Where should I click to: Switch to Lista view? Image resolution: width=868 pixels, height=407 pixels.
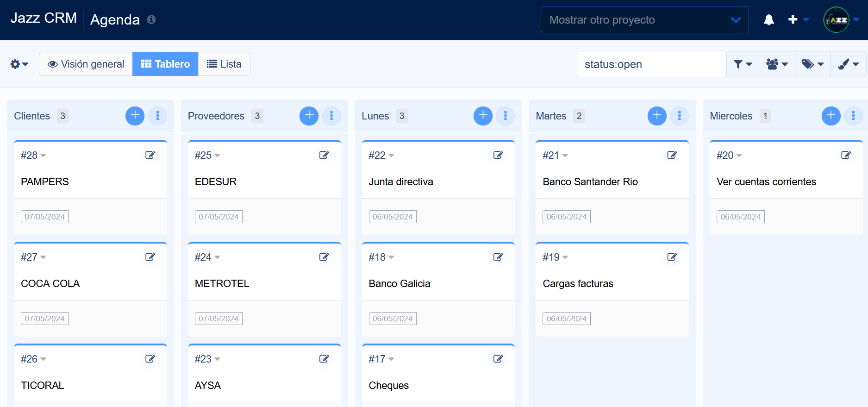(224, 64)
